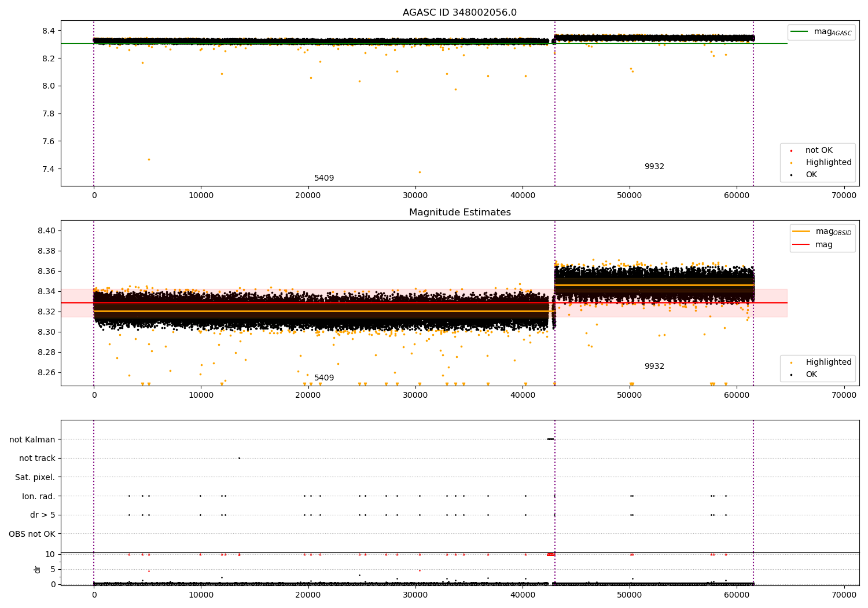
Task: Click the 8.26 tick on middle y-axis
Action: pos(46,372)
